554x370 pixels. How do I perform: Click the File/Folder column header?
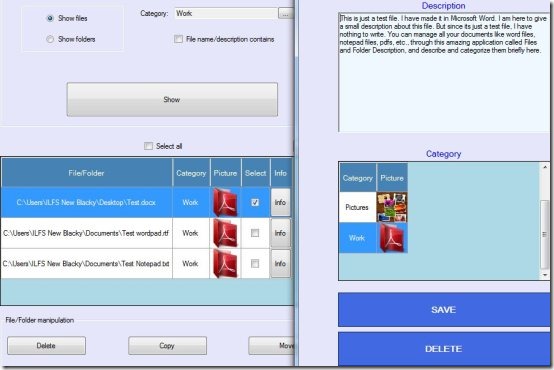click(x=87, y=173)
